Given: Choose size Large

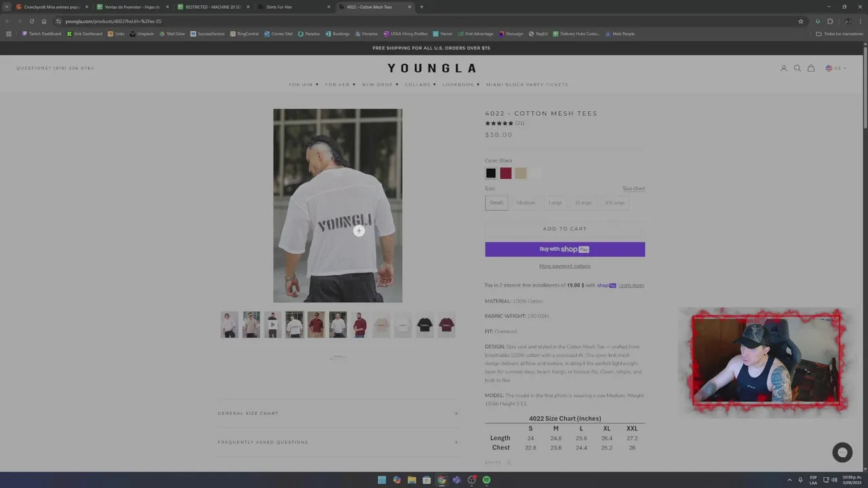Looking at the screenshot, I should tap(555, 203).
